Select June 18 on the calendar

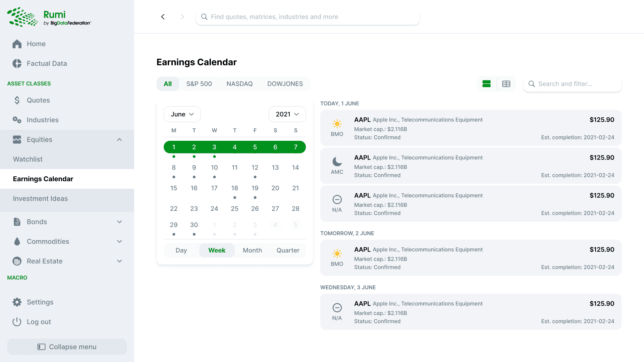[235, 188]
